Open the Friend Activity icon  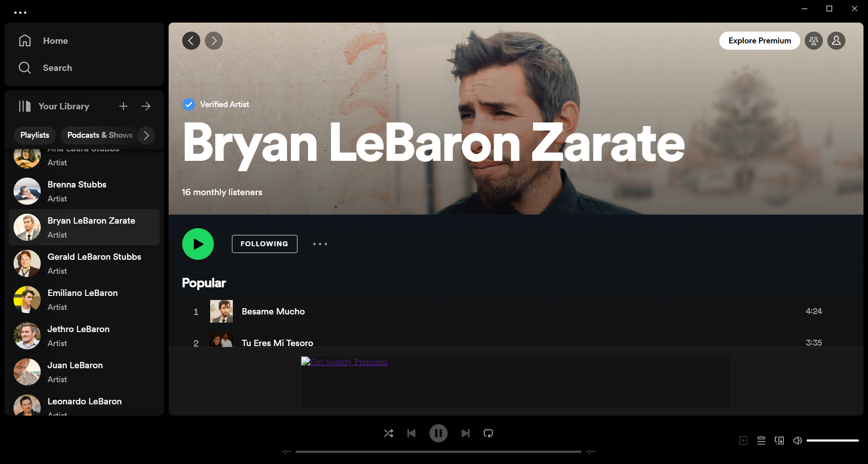[813, 41]
